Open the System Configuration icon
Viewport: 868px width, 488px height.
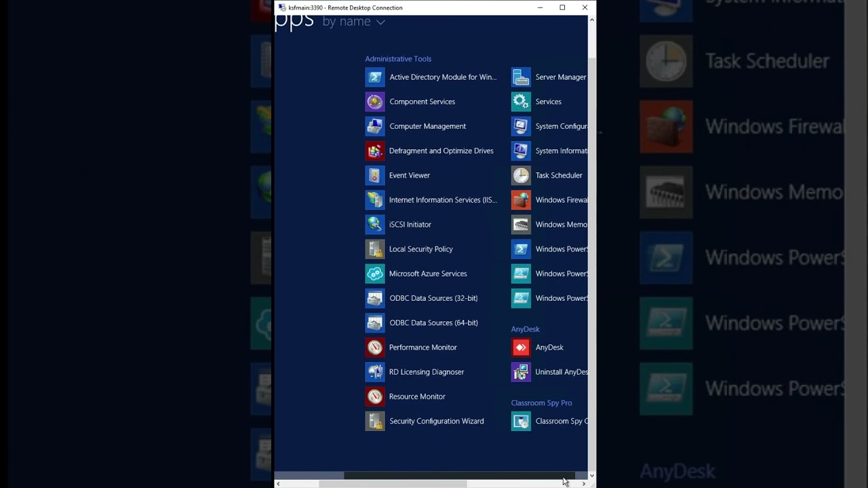click(x=521, y=126)
